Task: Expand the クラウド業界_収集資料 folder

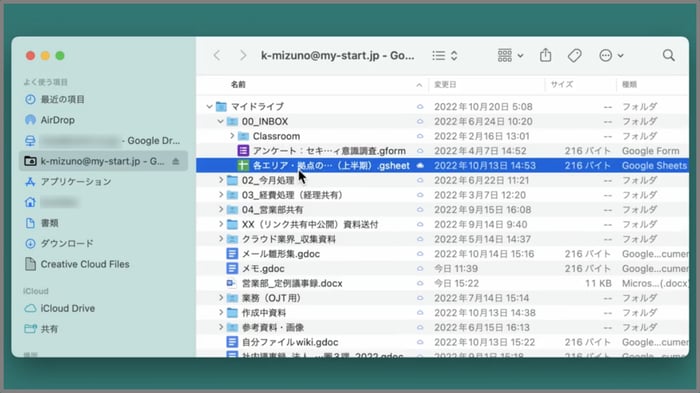Action: coord(221,239)
